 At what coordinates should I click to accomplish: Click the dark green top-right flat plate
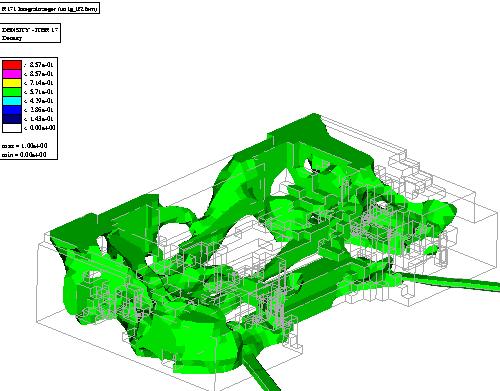click(320, 140)
